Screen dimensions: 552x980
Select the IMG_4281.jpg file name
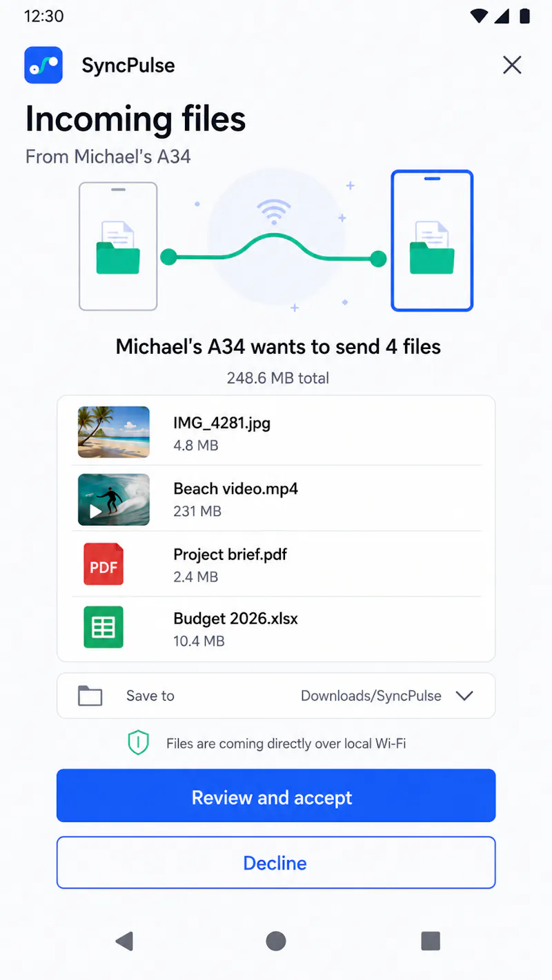[221, 423]
